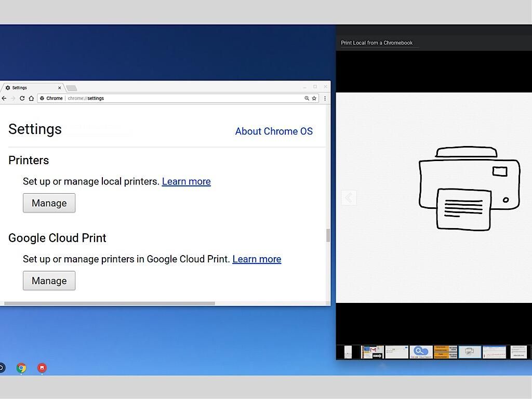Click the Google Cloud Print section heading
The width and height of the screenshot is (532, 399).
[57, 238]
